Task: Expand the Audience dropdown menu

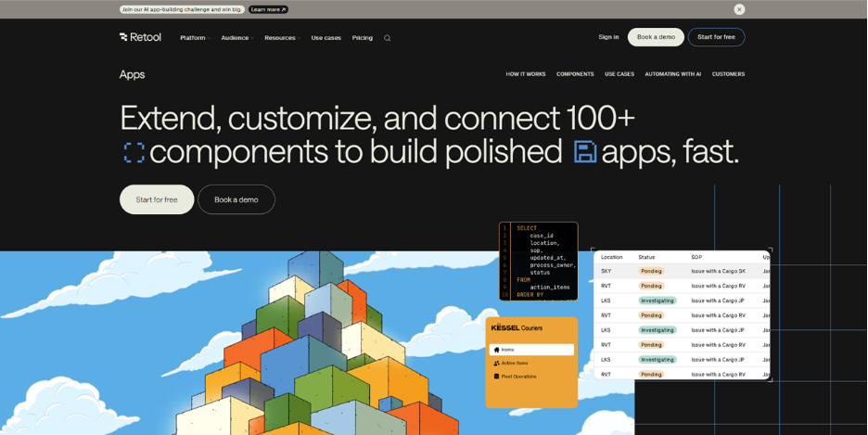Action: point(236,38)
